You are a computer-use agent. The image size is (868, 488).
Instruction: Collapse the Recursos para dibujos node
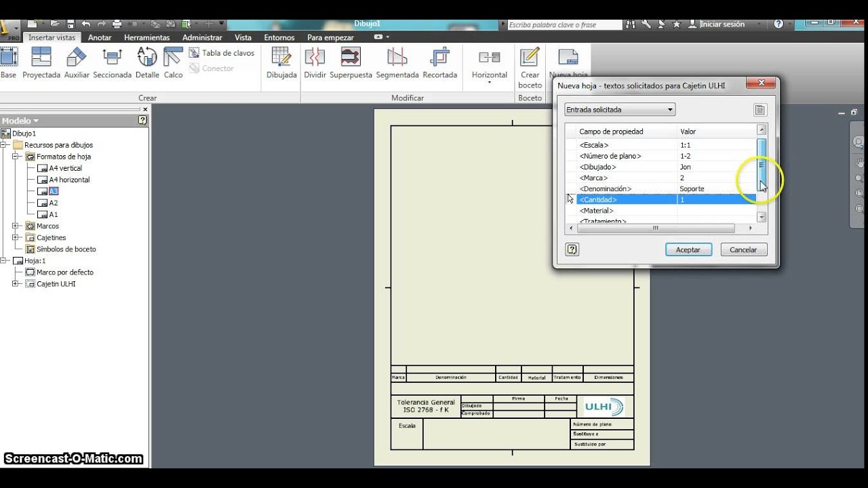[4, 145]
